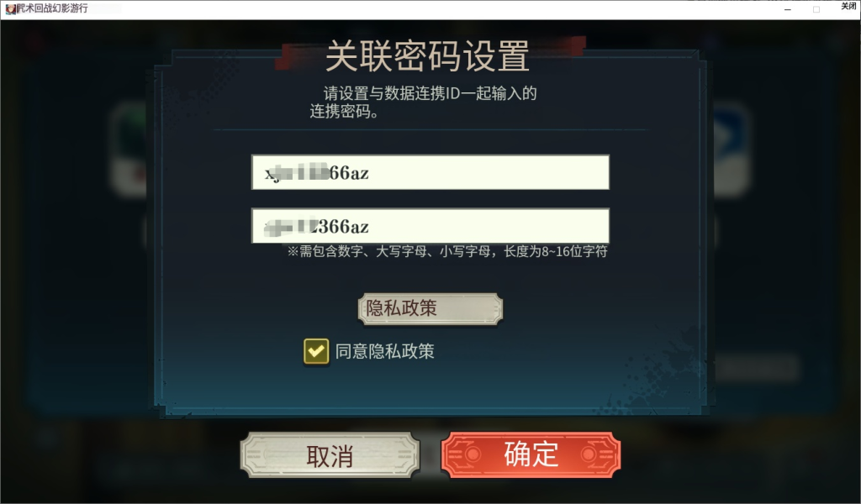This screenshot has width=861, height=504.
Task: Focus the first password input field
Action: (x=430, y=172)
